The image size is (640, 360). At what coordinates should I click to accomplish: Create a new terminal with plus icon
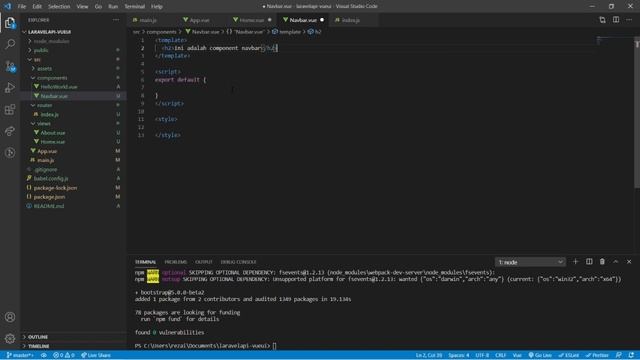[x=576, y=262]
